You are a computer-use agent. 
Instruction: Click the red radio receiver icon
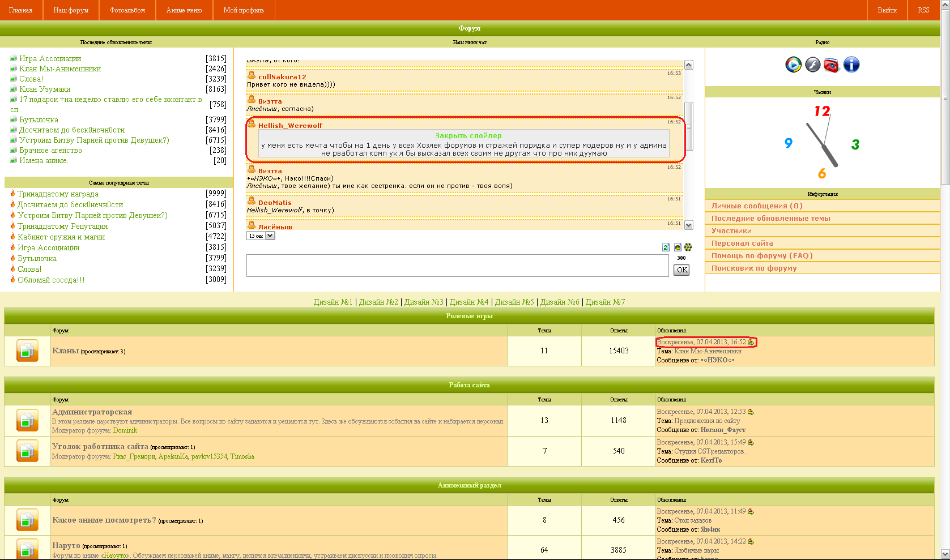coord(831,65)
